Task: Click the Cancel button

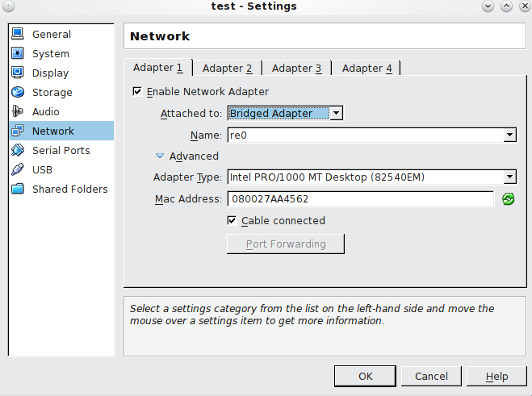Action: coord(431,376)
